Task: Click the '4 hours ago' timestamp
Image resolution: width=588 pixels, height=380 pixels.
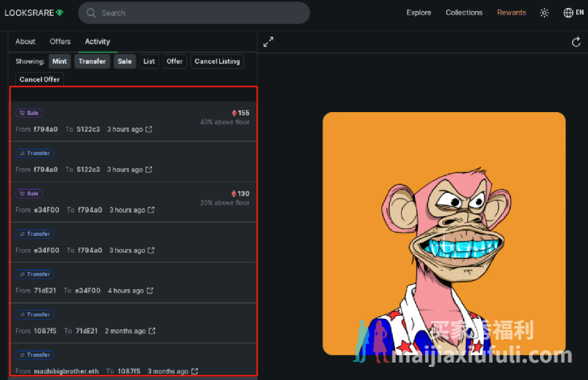Action: pos(126,290)
